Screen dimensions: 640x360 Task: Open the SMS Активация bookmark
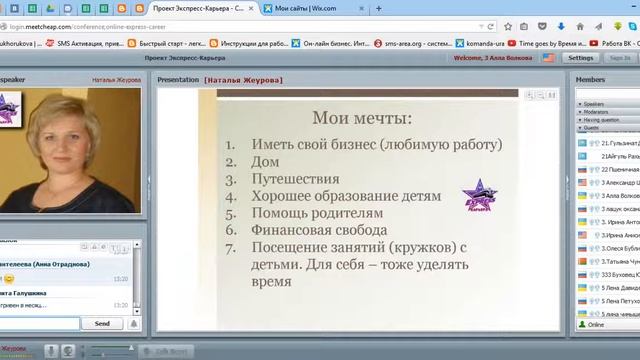(x=84, y=43)
